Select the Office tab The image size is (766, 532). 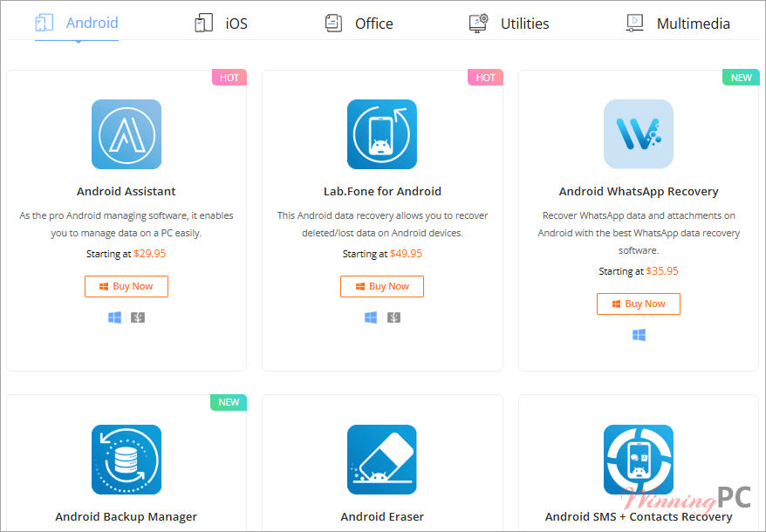point(359,23)
